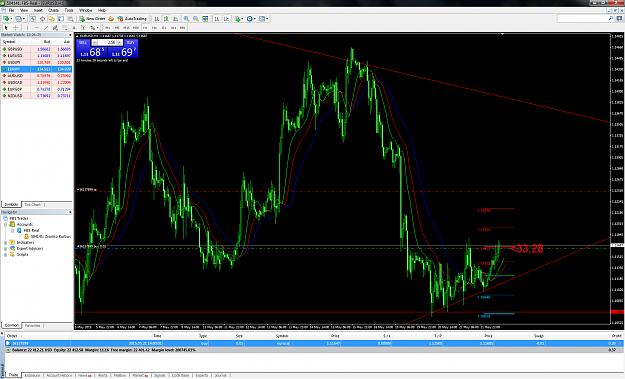Image resolution: width=625 pixels, height=379 pixels.
Task: Select the open order row in Terminal
Action: pyautogui.click(x=313, y=343)
